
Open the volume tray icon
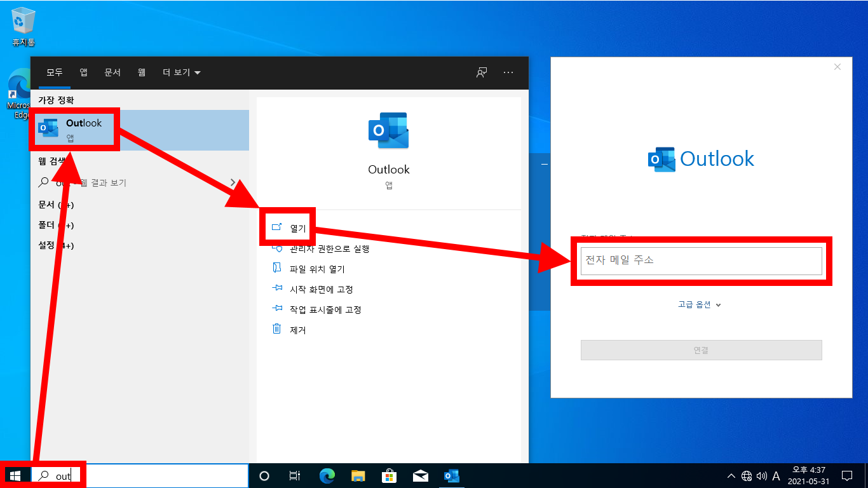pos(761,475)
